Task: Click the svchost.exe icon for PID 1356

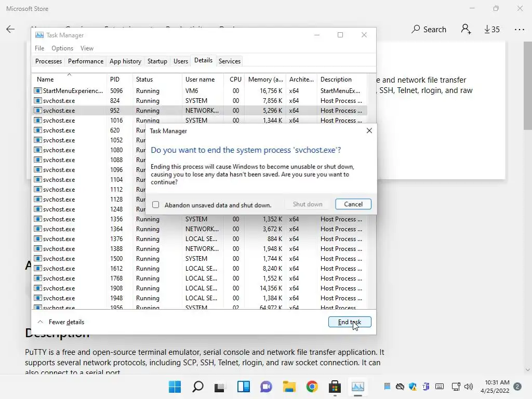Action: coord(37,219)
